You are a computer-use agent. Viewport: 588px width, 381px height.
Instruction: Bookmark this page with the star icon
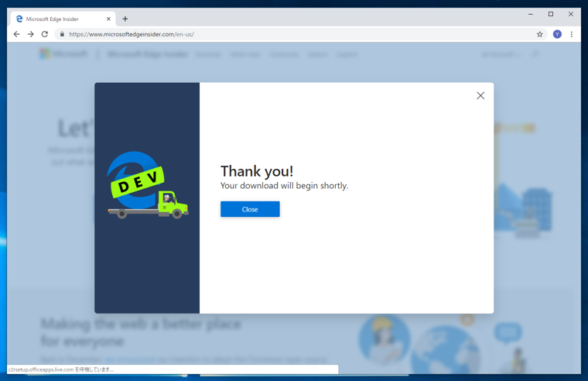pos(539,34)
